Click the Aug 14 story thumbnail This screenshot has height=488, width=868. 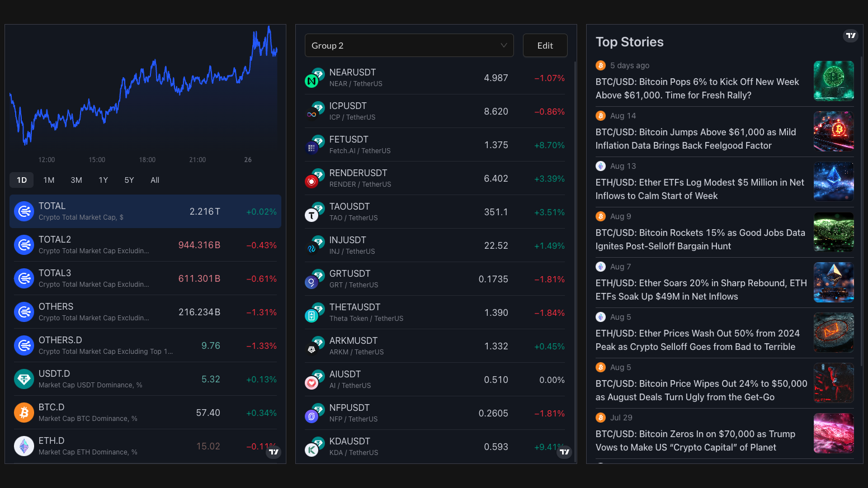click(834, 131)
